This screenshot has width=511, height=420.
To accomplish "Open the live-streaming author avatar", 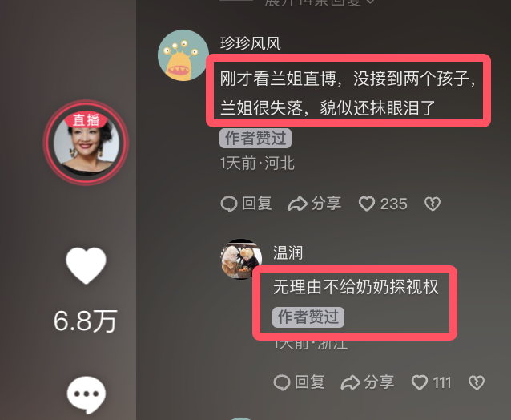I will 86,143.
